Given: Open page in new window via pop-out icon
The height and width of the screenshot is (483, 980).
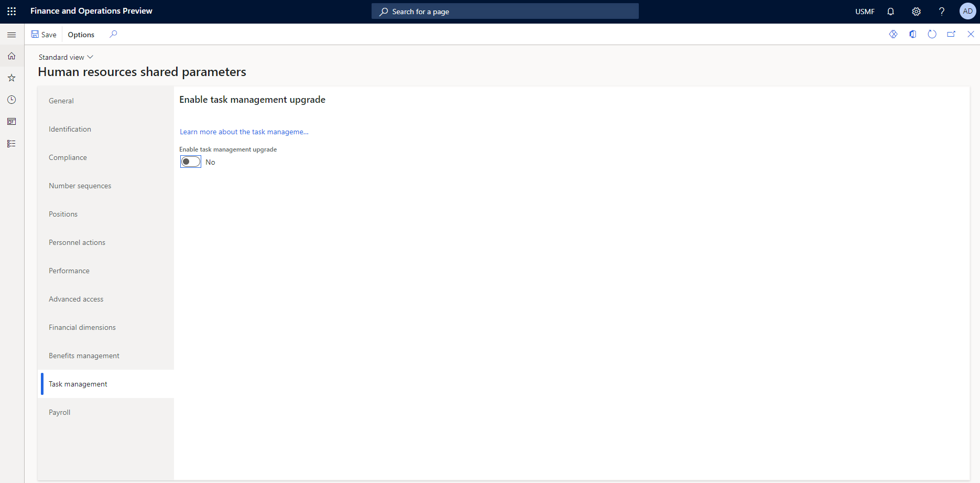Looking at the screenshot, I should 952,34.
